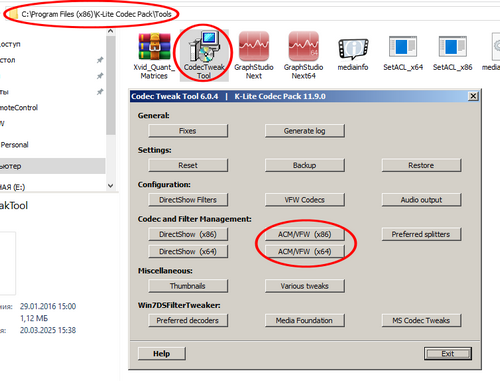Select the noteControl item in navigation pane
500x381 pixels.
[19, 108]
